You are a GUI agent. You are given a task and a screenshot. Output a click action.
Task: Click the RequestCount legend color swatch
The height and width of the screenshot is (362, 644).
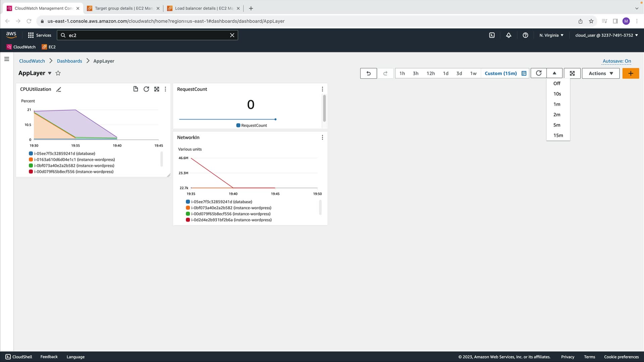coord(238,125)
